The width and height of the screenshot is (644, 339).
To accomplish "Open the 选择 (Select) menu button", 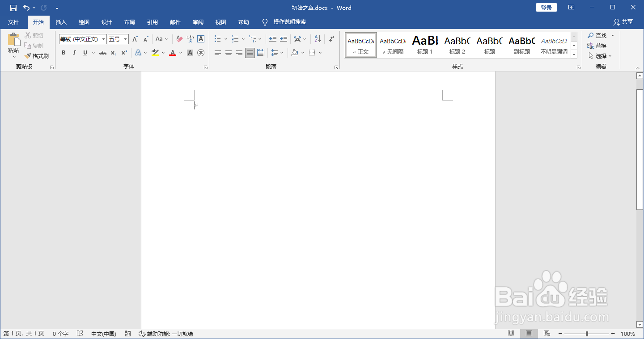I will [x=599, y=56].
